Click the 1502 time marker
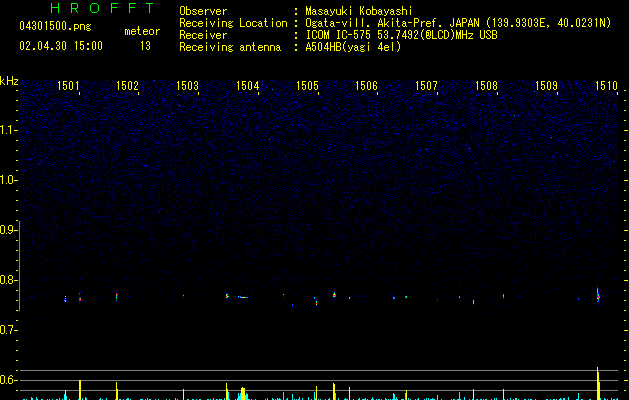The image size is (629, 400). (x=127, y=86)
